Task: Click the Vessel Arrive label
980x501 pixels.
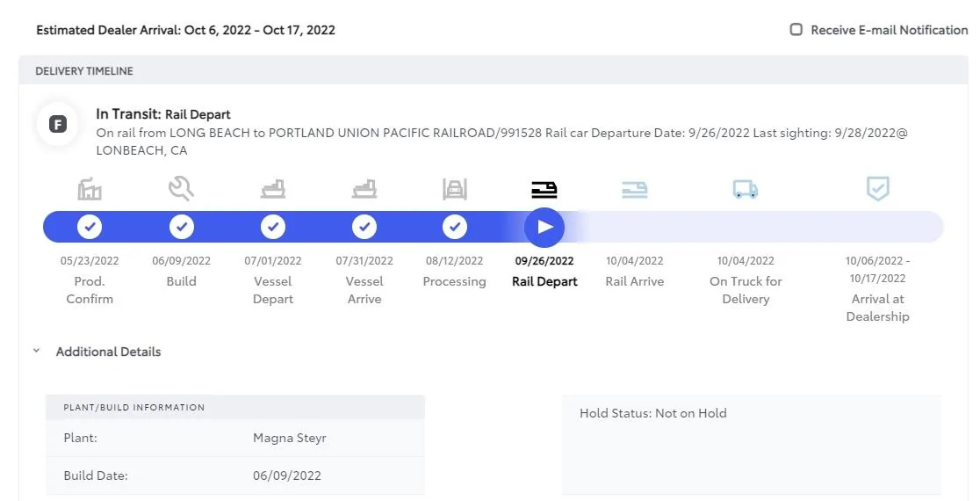Action: point(364,290)
